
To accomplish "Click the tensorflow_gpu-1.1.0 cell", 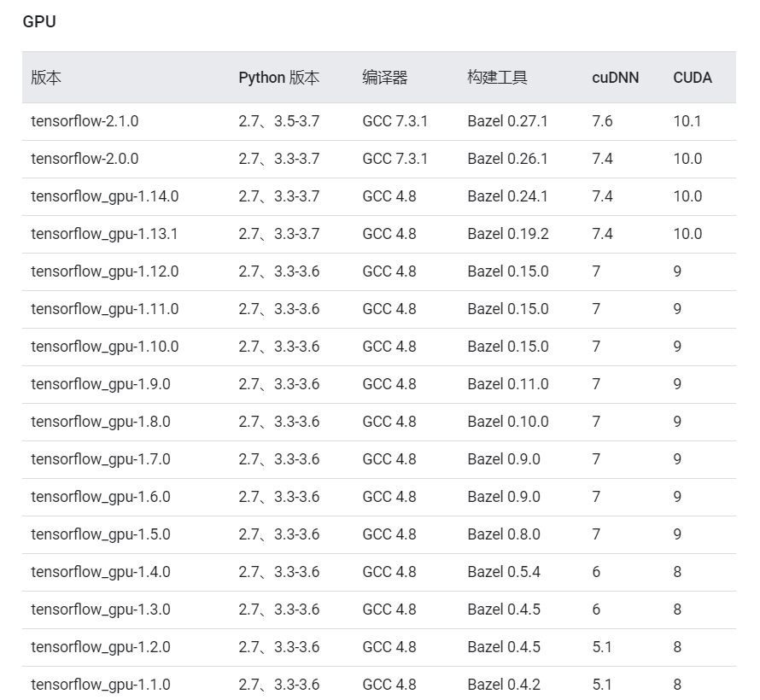I will pos(101,685).
